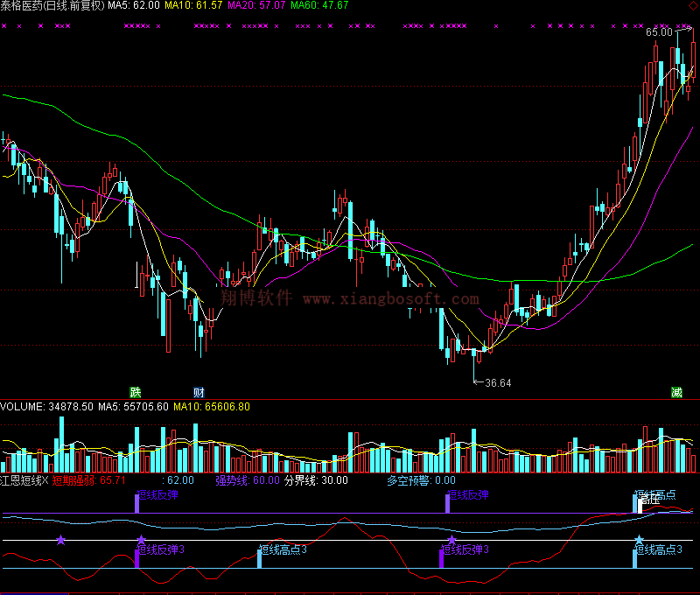This screenshot has width=700, height=595.
Task: Click the green MA60: 47.67 label
Action: [319, 5]
